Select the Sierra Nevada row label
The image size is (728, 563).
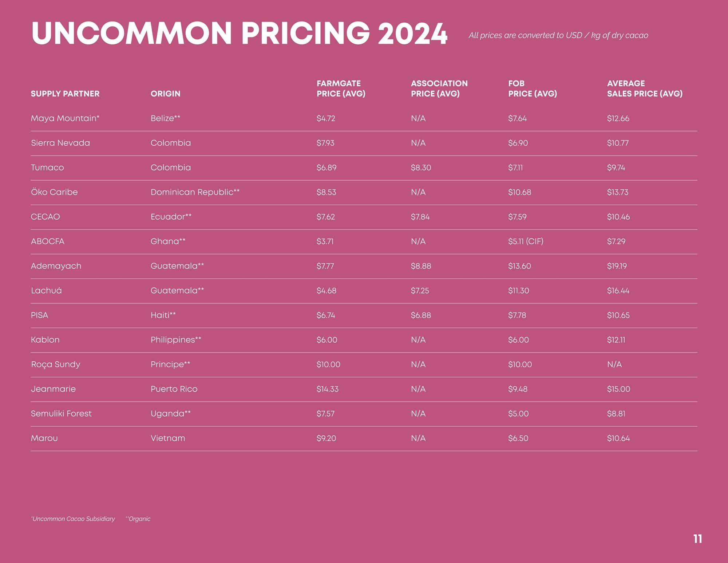(60, 143)
